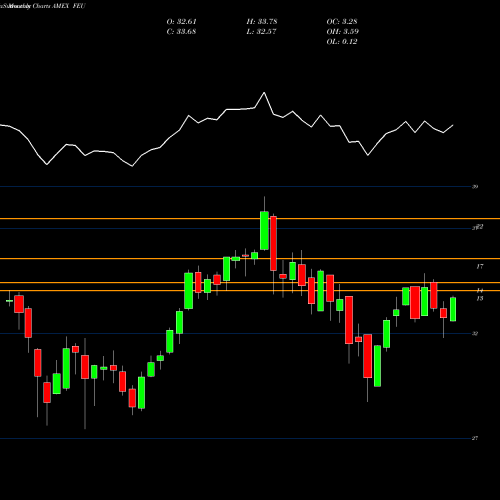This screenshot has width=500, height=500.
Task: Click the last green candlestick on right
Action: click(453, 309)
